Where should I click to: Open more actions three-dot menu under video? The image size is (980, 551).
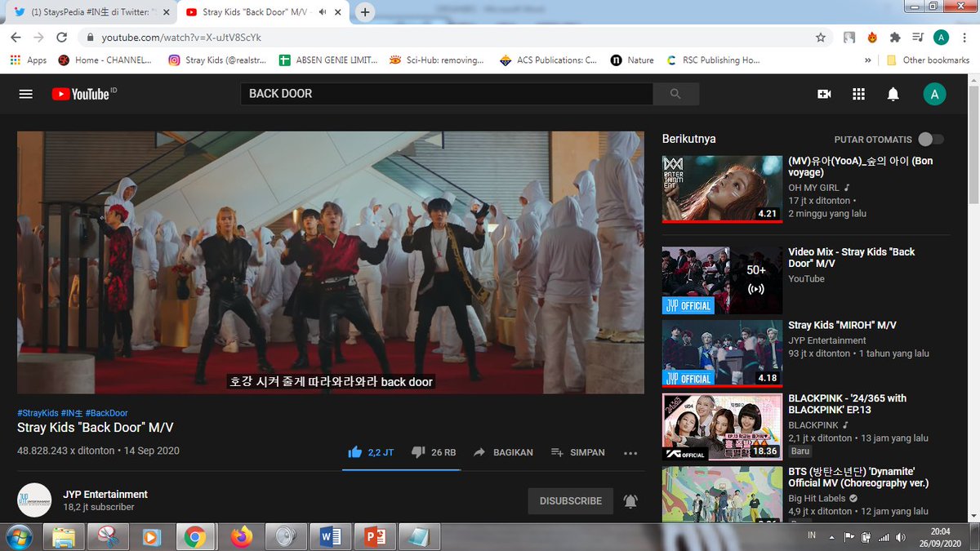pyautogui.click(x=630, y=453)
